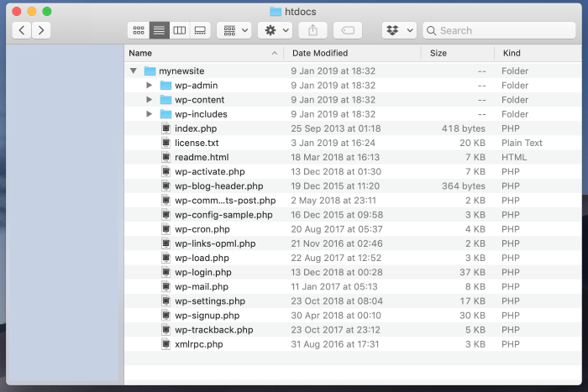Select the wp-admin folder icon
The width and height of the screenshot is (588, 392).
coord(165,85)
